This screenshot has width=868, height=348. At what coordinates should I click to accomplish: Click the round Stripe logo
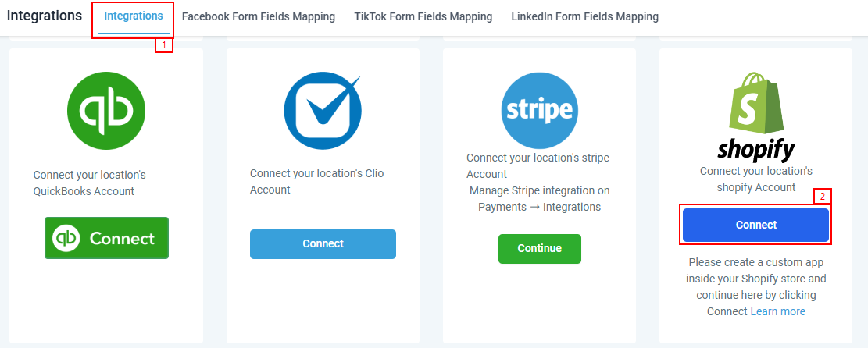tap(539, 111)
